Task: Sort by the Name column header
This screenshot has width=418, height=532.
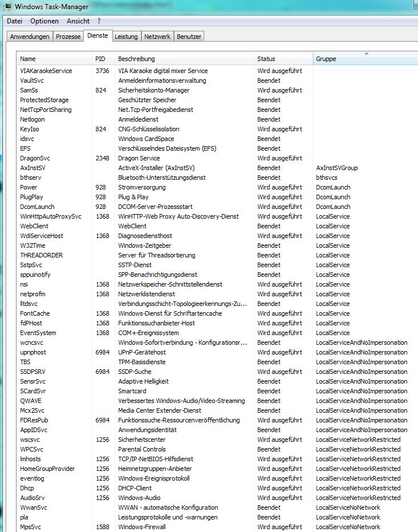Action: point(54,59)
